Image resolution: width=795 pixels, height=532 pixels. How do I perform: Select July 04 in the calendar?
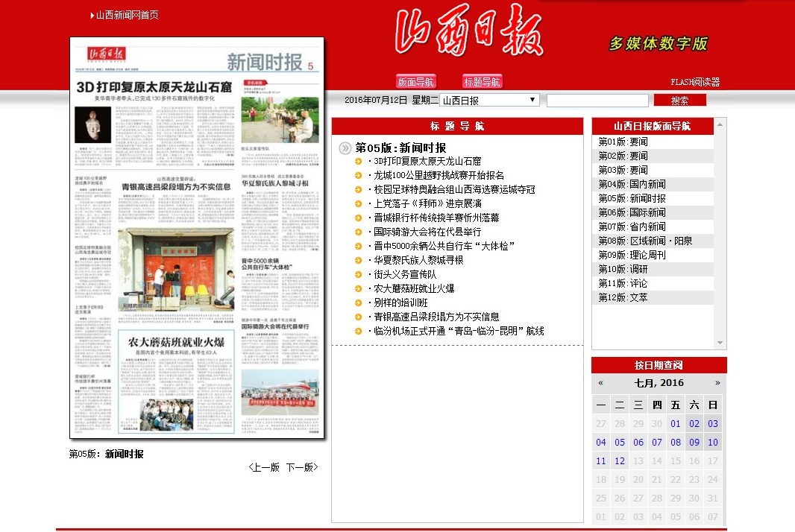(x=601, y=443)
